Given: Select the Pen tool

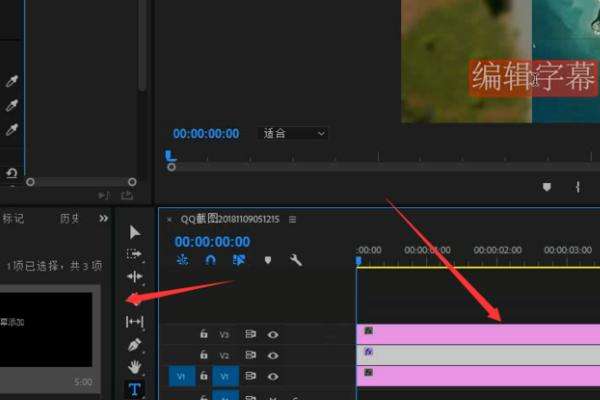Looking at the screenshot, I should (x=135, y=344).
